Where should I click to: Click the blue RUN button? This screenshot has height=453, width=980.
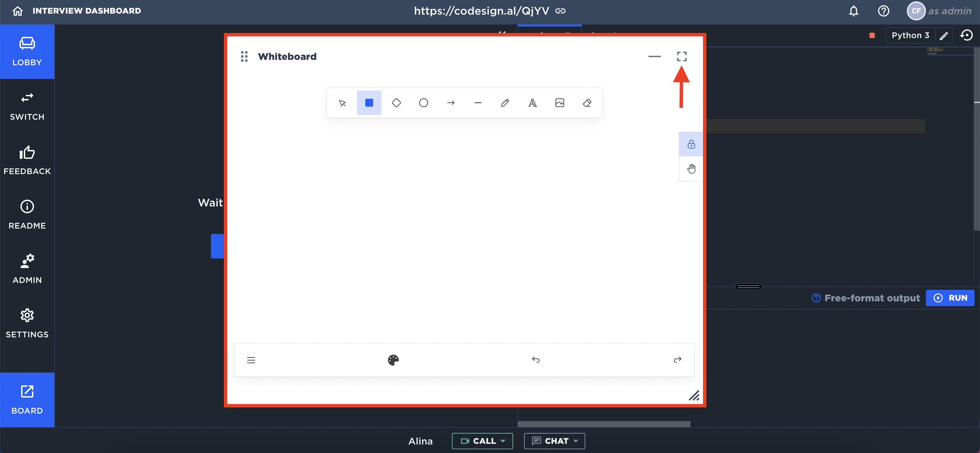950,298
